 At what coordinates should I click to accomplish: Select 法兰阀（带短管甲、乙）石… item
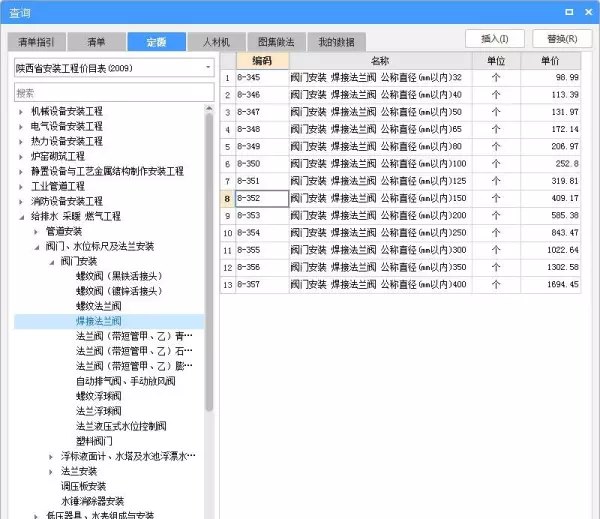[x=134, y=351]
